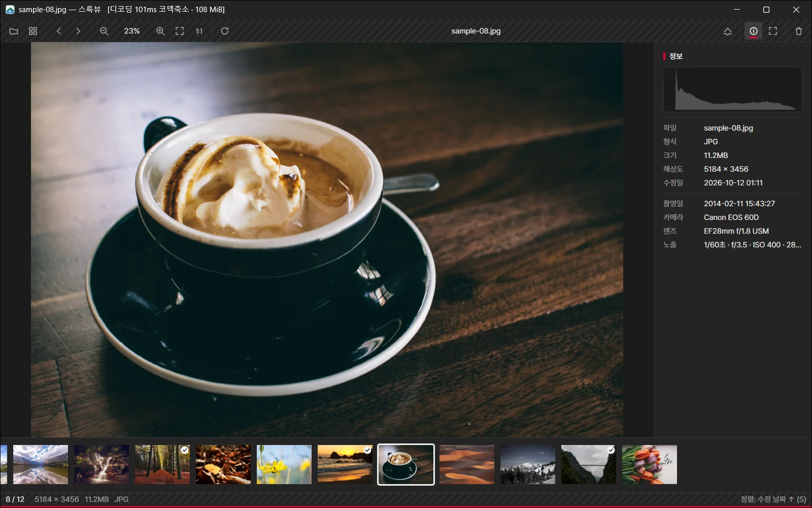
Task: Toggle the info panel button
Action: click(754, 31)
